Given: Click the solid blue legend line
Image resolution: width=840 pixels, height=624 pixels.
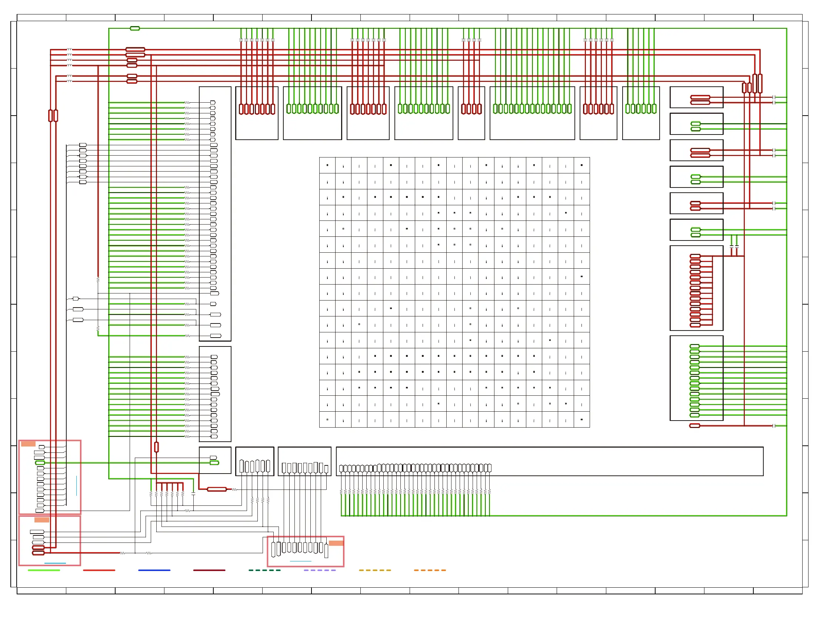Looking at the screenshot, I should coord(154,570).
